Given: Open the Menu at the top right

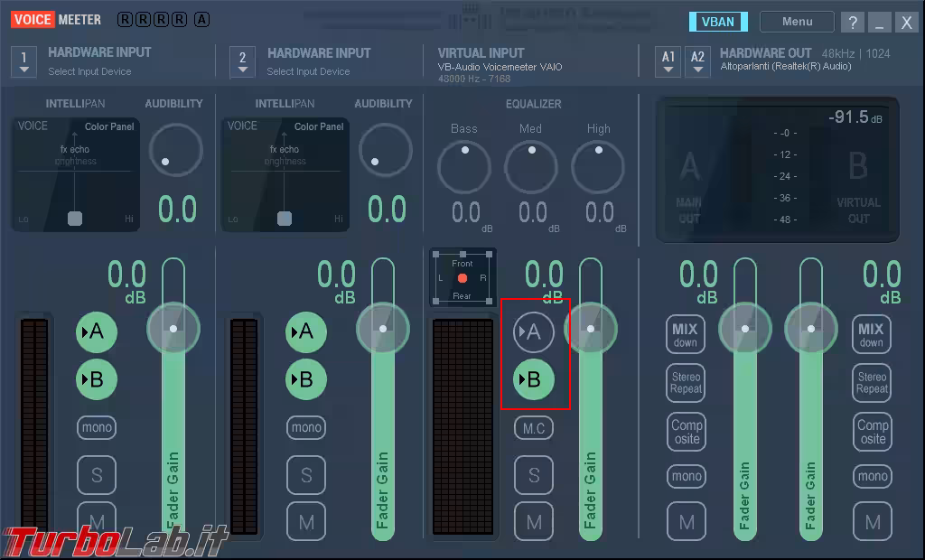Looking at the screenshot, I should tap(796, 21).
